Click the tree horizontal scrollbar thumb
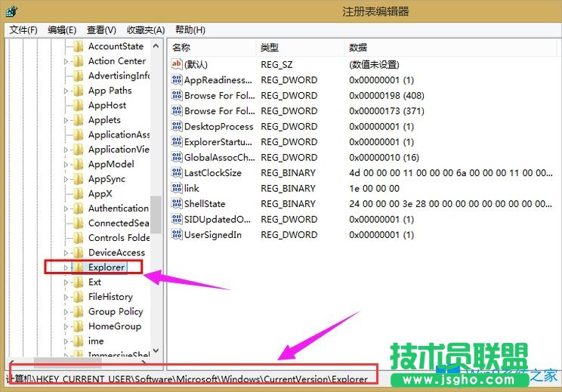This screenshot has height=392, width=562. tap(67, 362)
